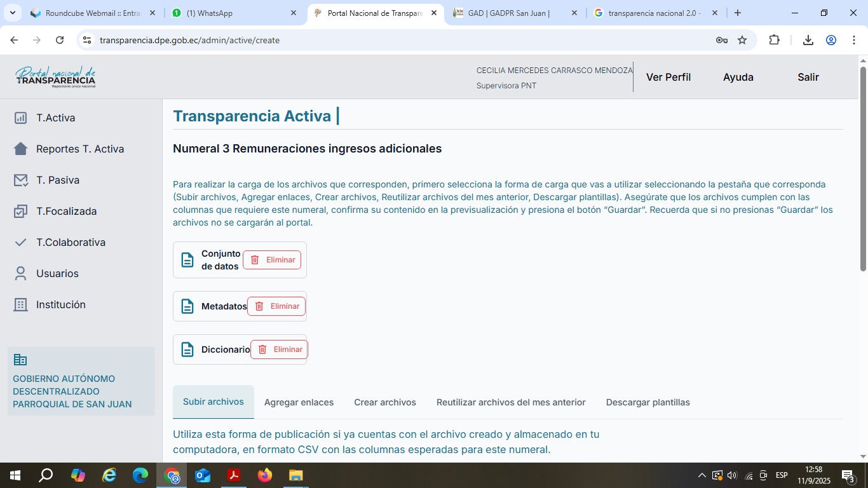Open the Institución building icon
Viewport: 868px width, 488px height.
(x=21, y=304)
